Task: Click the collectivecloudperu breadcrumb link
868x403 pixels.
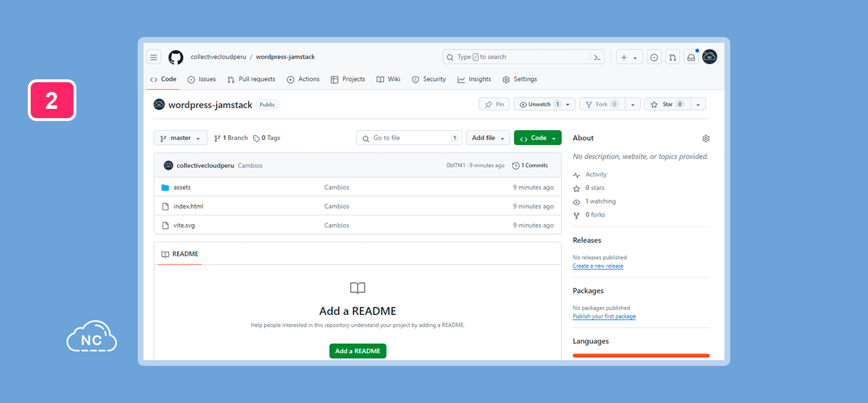Action: pyautogui.click(x=219, y=57)
